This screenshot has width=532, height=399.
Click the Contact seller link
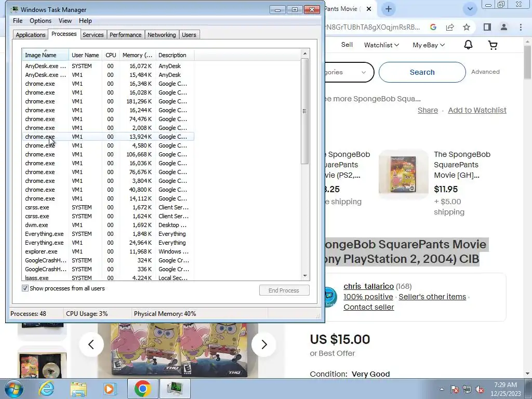(369, 307)
